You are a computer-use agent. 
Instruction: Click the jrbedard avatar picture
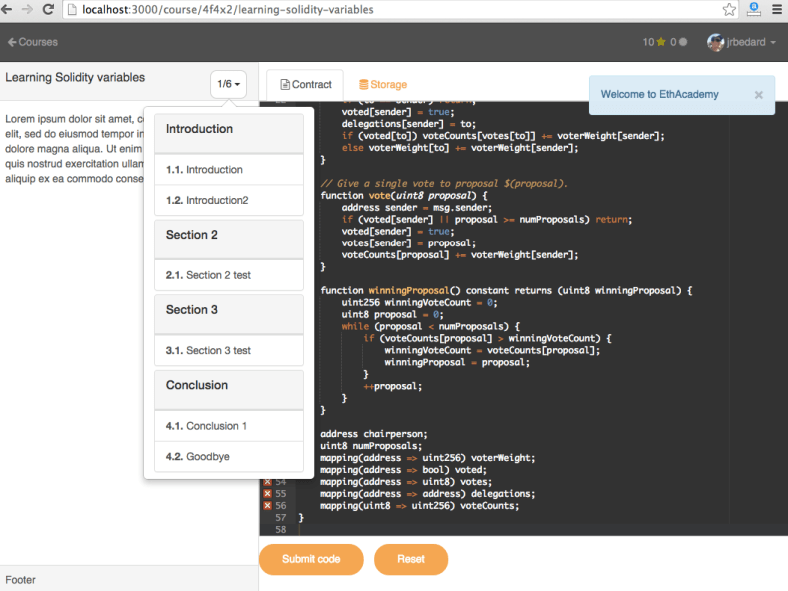tap(715, 42)
